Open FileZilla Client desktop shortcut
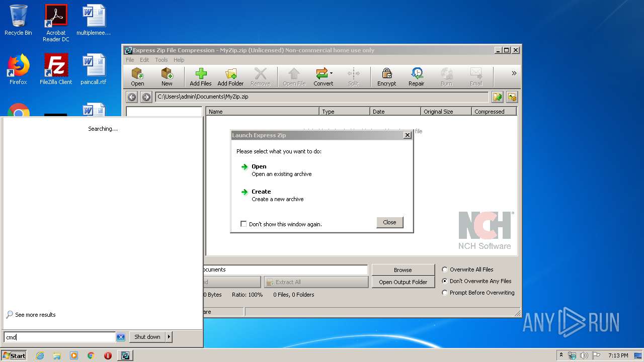This screenshot has height=362, width=644. (56, 69)
